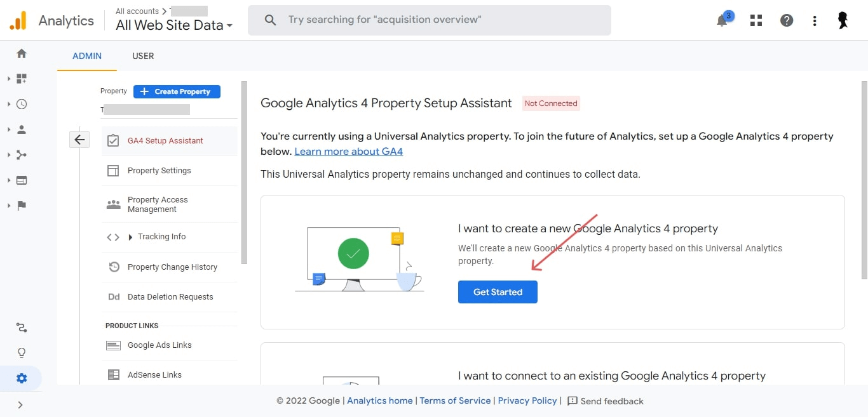This screenshot has height=417, width=868.
Task: Expand Behavior with its sidebar arrow
Action: [x=9, y=180]
